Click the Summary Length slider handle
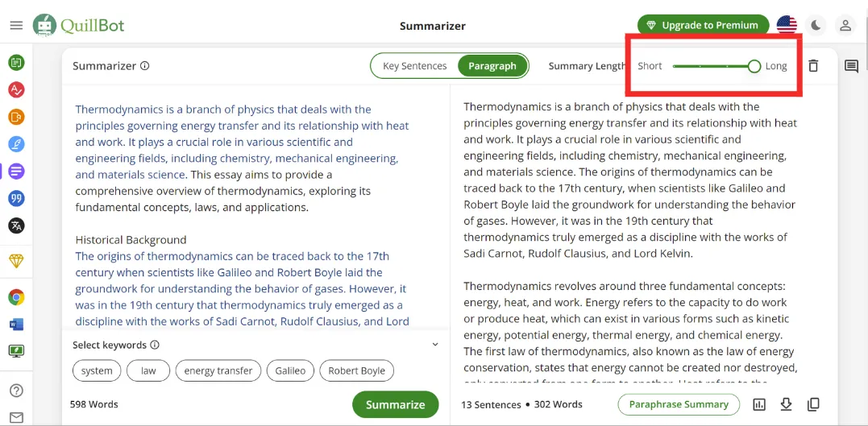The width and height of the screenshot is (868, 426). click(754, 66)
